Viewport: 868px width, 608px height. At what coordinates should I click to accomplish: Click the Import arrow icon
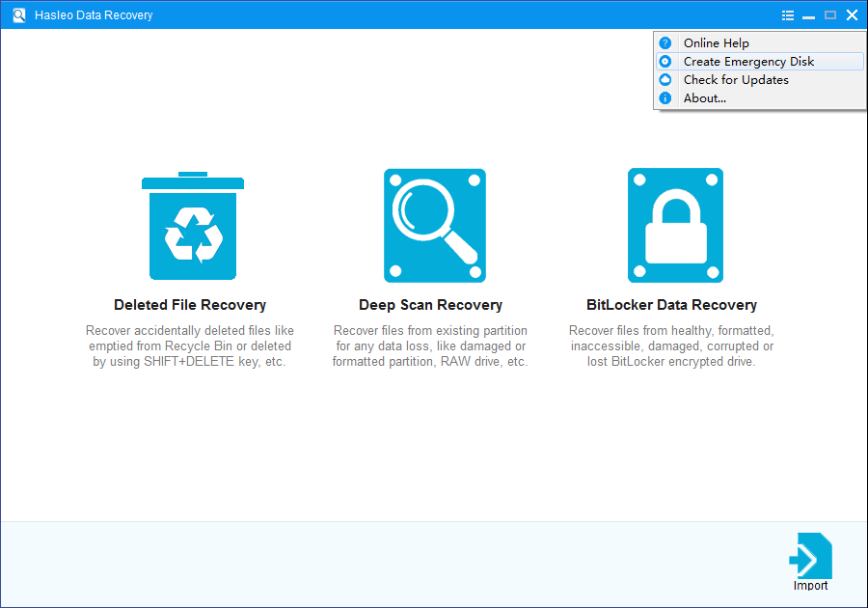(x=810, y=556)
